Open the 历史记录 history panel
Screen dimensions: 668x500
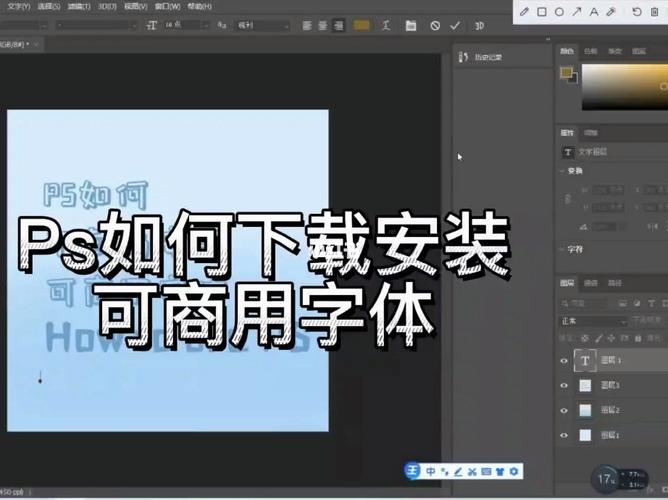coord(481,57)
